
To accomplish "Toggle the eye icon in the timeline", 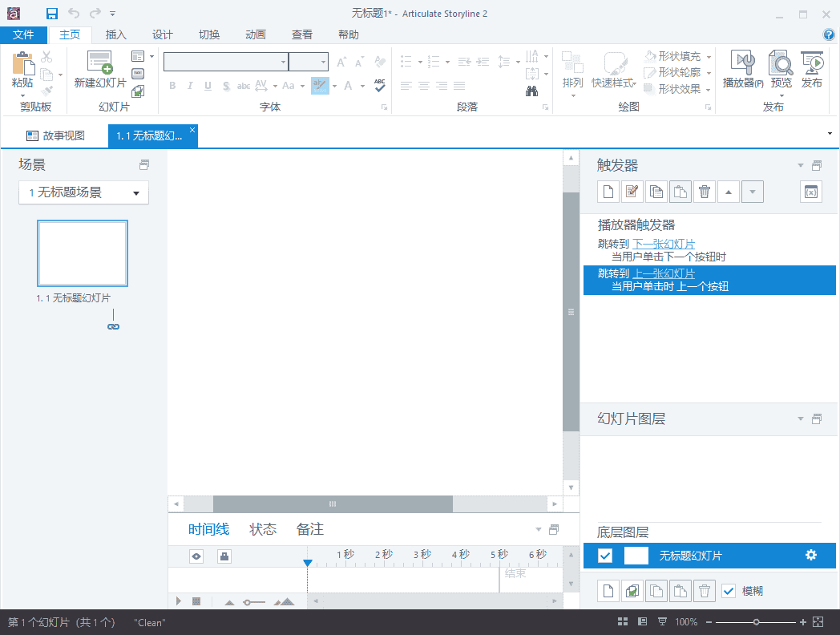I will coord(196,556).
